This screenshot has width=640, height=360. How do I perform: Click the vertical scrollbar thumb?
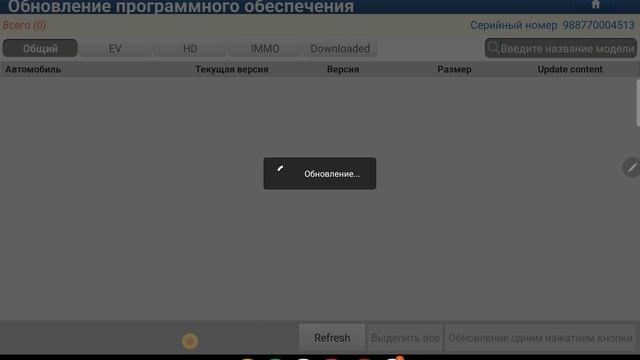638,103
